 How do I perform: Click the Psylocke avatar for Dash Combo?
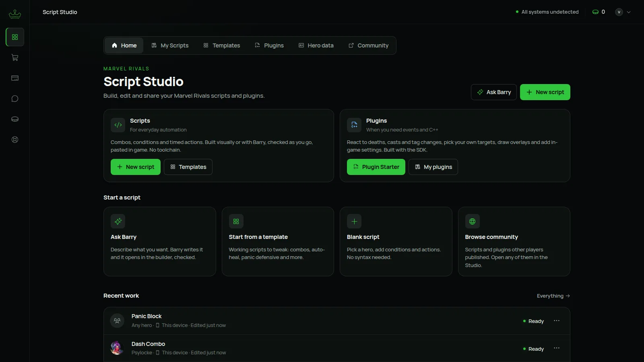[x=117, y=348]
